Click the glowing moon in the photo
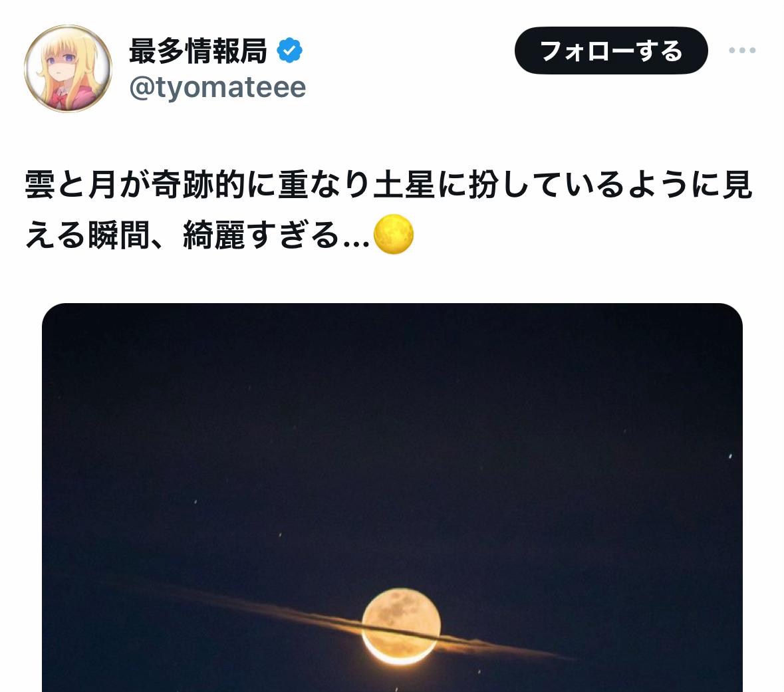 click(x=401, y=626)
